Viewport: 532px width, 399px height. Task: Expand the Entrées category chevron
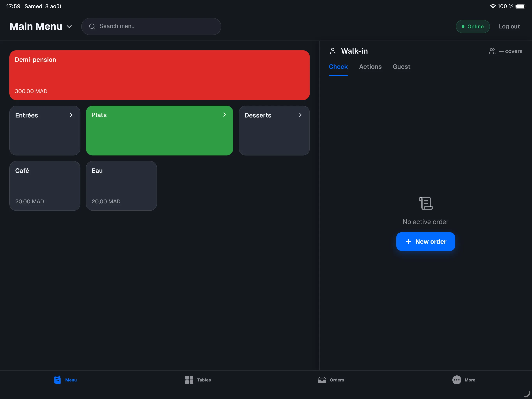click(x=71, y=115)
